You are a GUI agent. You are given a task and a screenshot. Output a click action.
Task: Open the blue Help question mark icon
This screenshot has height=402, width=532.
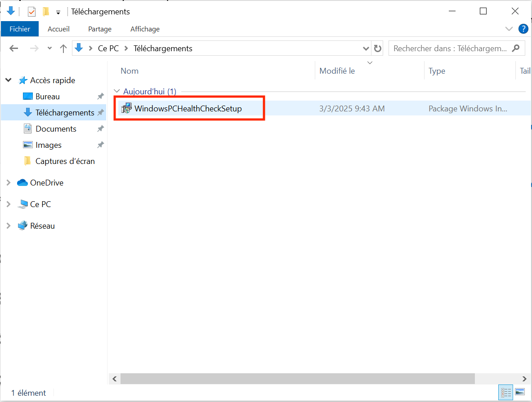[523, 29]
